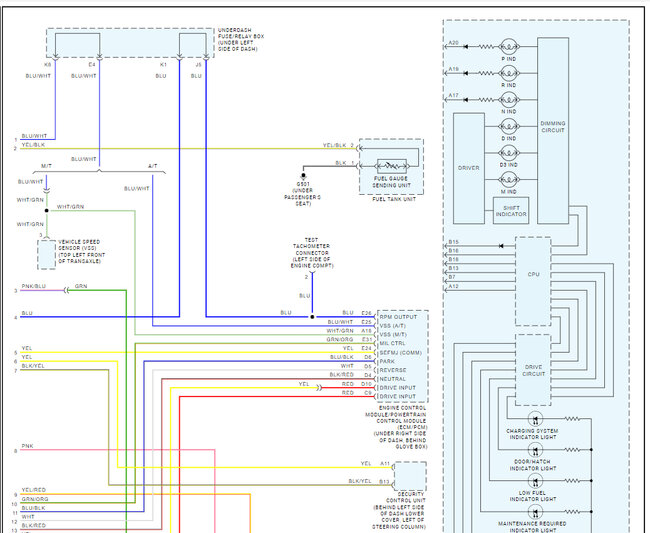This screenshot has height=533, width=650.
Task: Click the 'SEFMJ (COMM)' pin name
Action: pyautogui.click(x=400, y=353)
